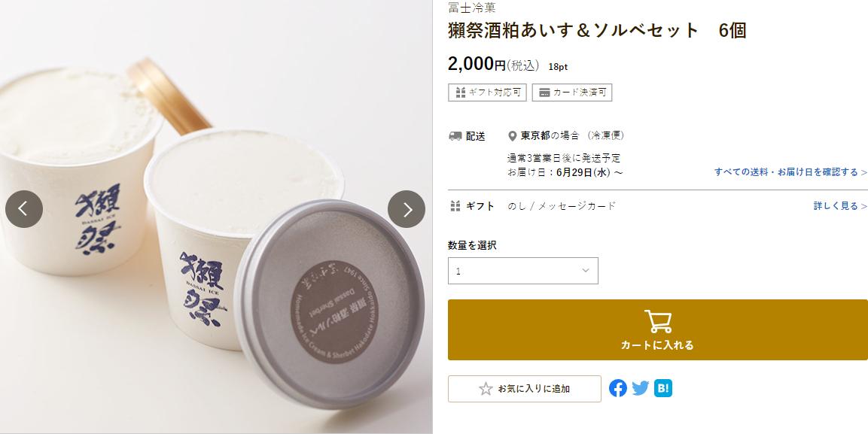Add item with カートに入れる button
This screenshot has height=434, width=868.
pyautogui.click(x=658, y=330)
